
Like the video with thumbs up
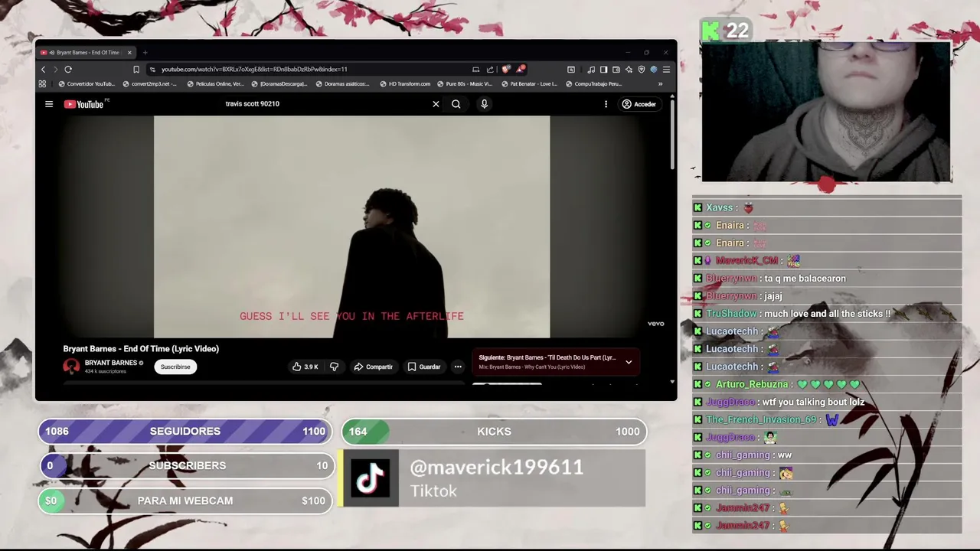click(x=305, y=367)
